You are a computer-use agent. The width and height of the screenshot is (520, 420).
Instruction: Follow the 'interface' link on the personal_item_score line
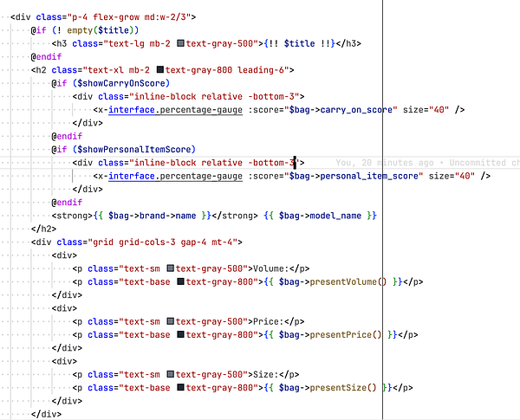[x=132, y=176]
